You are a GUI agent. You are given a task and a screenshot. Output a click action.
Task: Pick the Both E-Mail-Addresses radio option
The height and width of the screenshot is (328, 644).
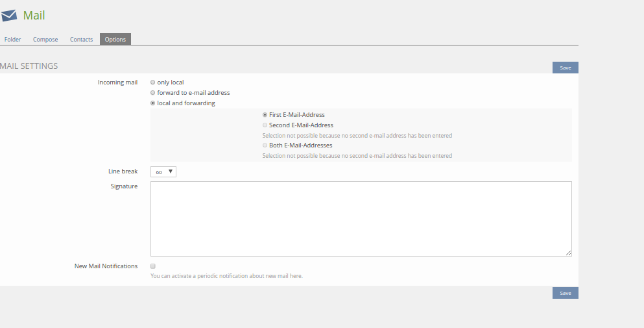click(x=265, y=145)
